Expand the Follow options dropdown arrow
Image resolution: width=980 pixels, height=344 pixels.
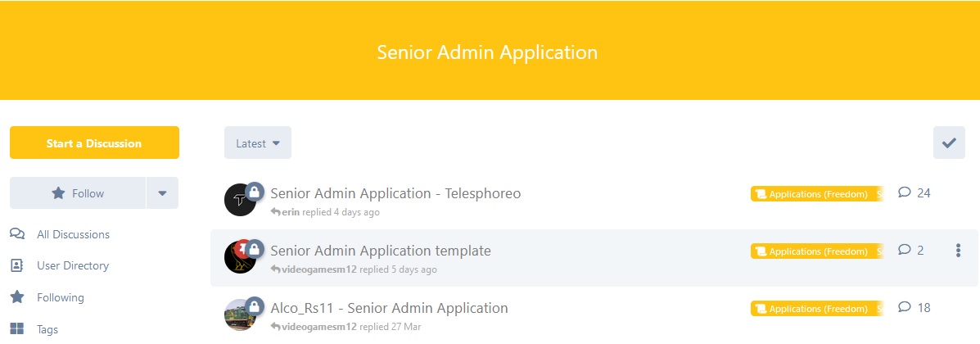coord(162,193)
